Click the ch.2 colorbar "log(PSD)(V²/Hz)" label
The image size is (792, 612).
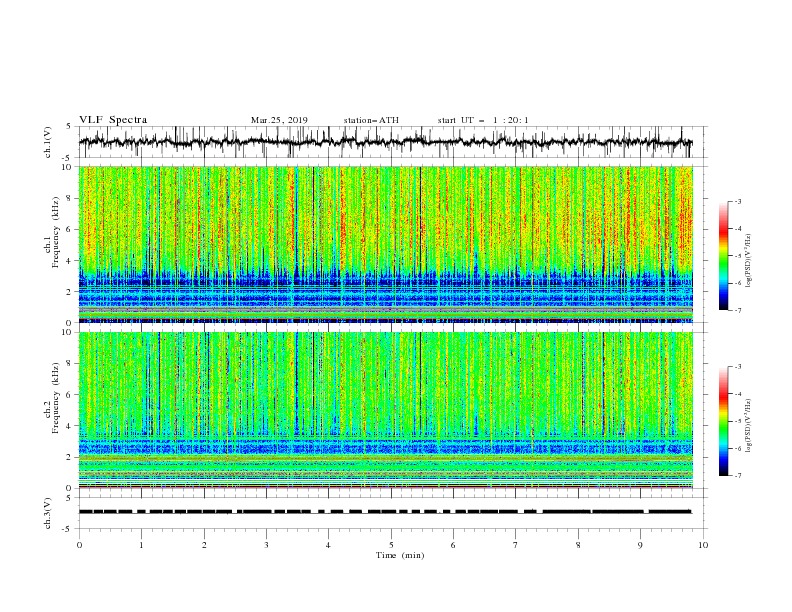click(749, 425)
